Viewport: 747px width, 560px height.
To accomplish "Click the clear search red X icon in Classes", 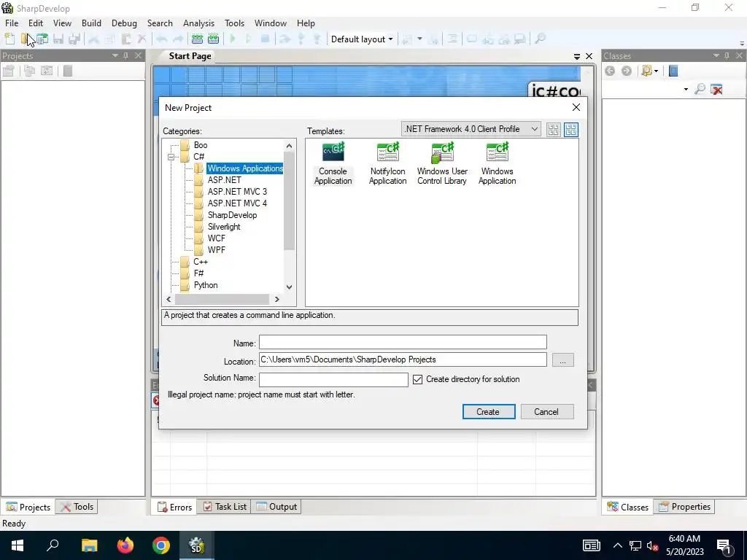I will click(x=716, y=89).
